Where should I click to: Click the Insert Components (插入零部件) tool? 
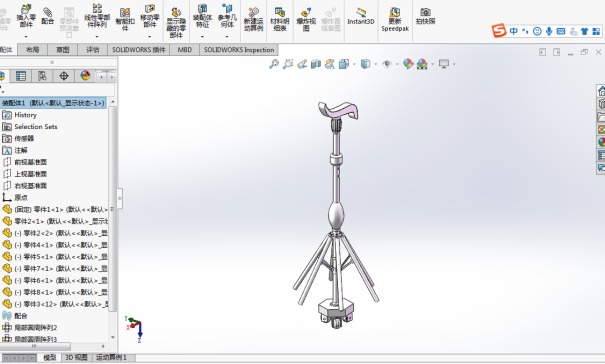pos(26,16)
